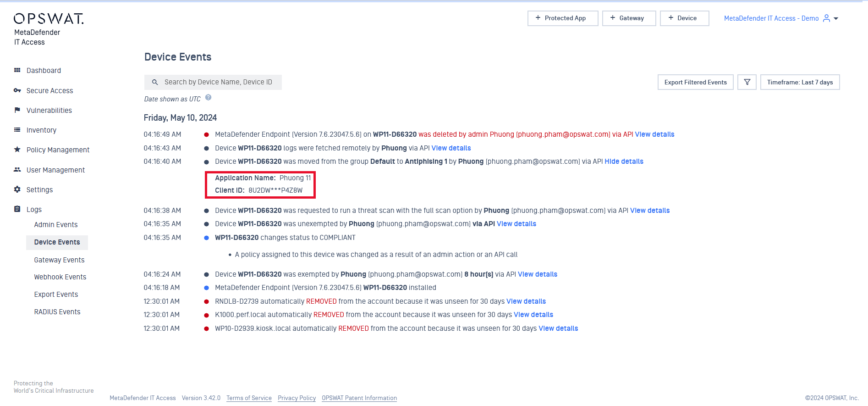The image size is (868, 406).
Task: Click timestamp 04:16:49 AM
Action: click(162, 134)
